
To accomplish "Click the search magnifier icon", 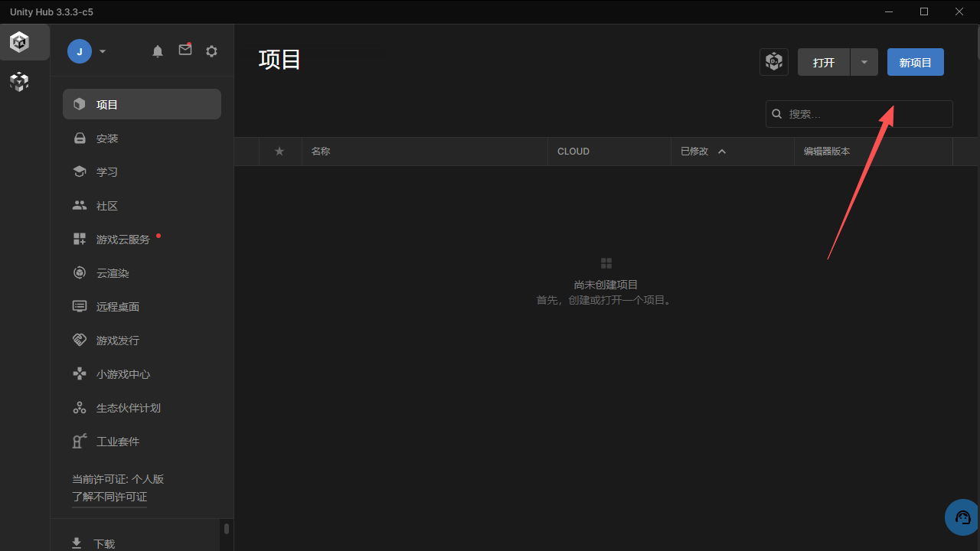I will [x=777, y=114].
